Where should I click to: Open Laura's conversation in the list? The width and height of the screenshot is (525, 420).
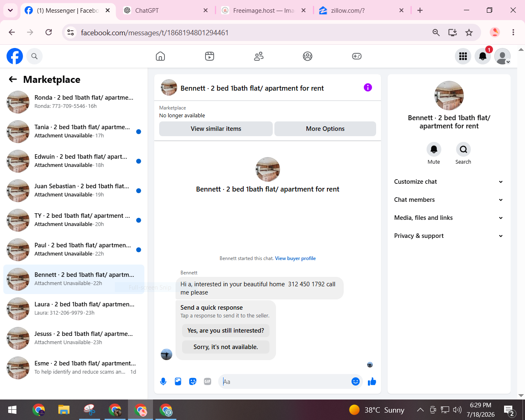point(74,309)
